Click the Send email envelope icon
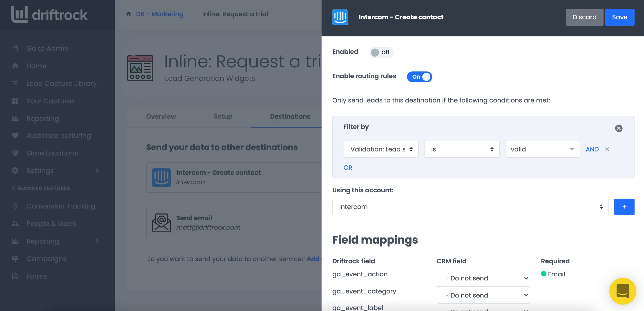This screenshot has height=311, width=644. 161,223
